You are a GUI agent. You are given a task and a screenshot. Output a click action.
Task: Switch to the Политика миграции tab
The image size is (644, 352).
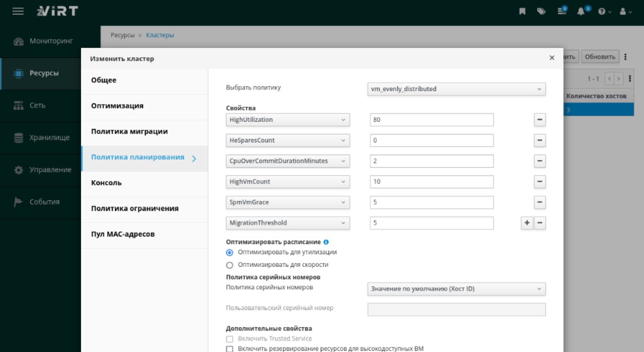[129, 132]
